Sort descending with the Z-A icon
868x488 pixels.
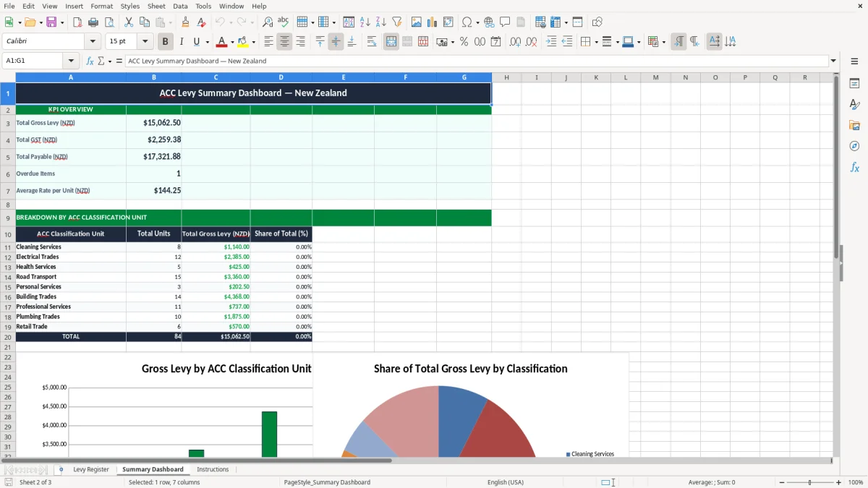pos(381,22)
